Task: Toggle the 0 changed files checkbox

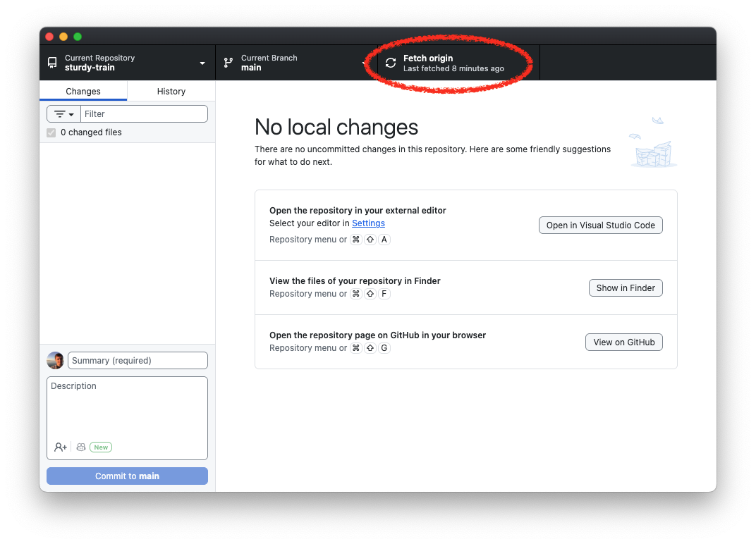Action: coord(51,132)
